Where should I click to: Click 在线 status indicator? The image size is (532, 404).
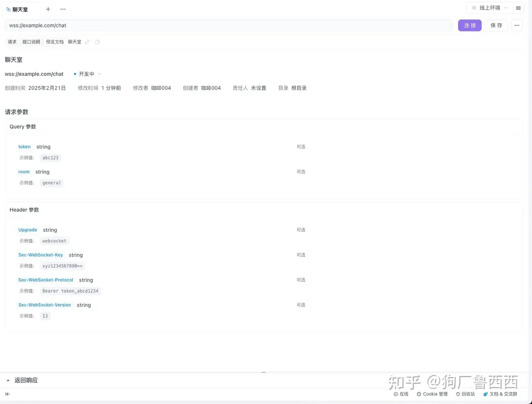pos(401,394)
